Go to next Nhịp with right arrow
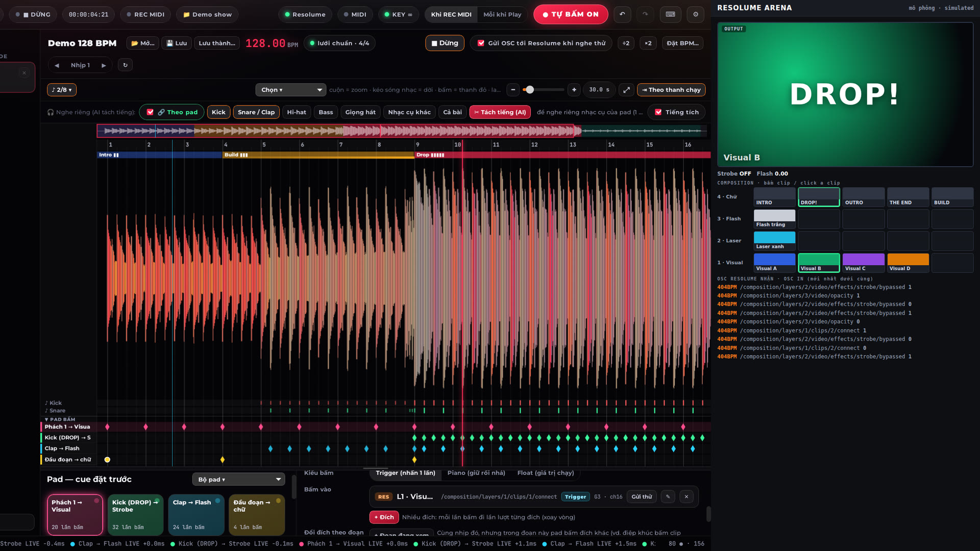 [104, 65]
